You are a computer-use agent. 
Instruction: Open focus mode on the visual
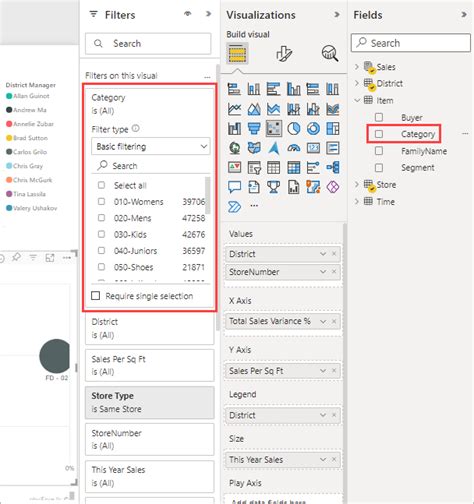50,258
